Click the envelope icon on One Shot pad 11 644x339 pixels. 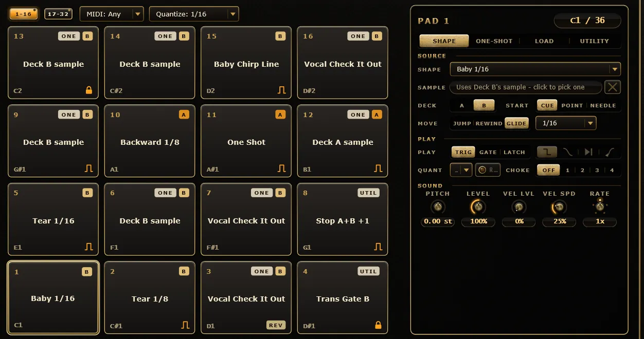[x=281, y=168]
